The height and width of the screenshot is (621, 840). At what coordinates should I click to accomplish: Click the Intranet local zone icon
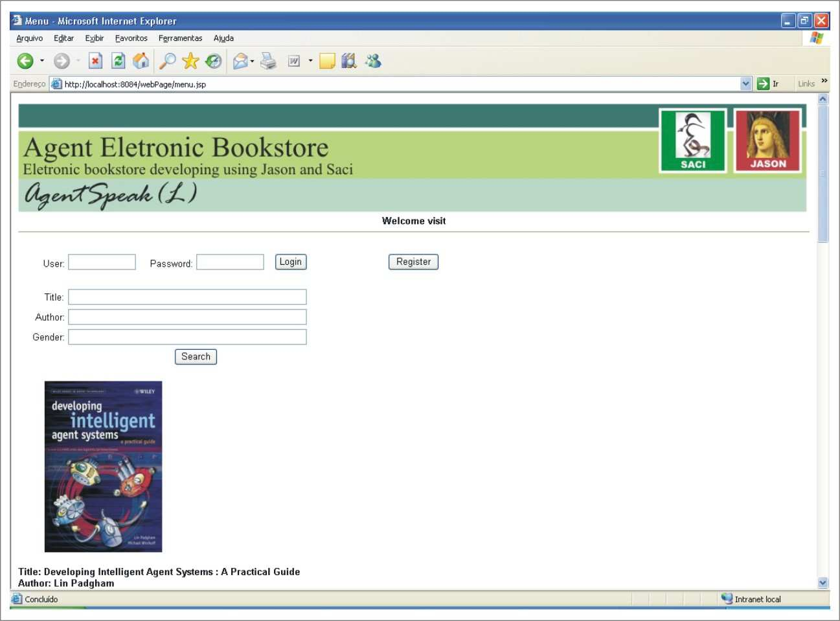727,599
